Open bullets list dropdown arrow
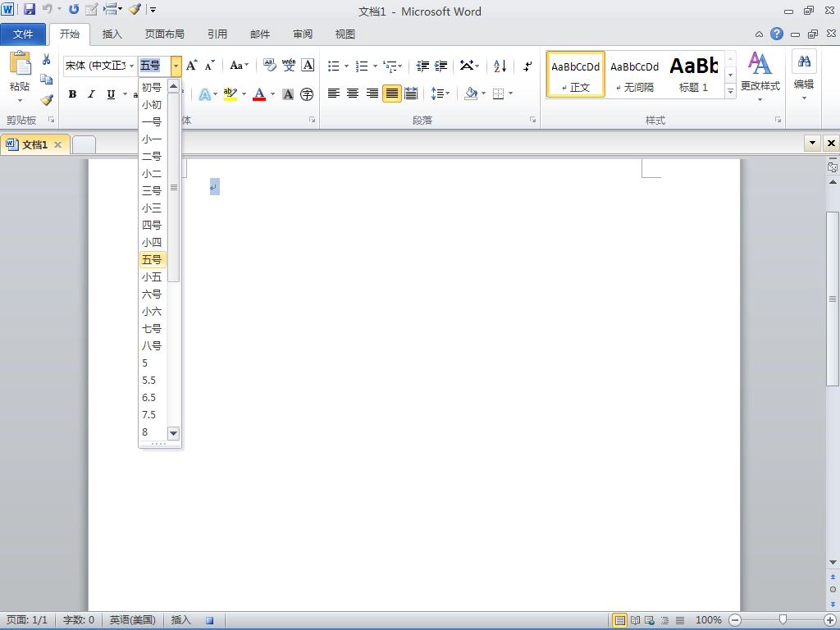The height and width of the screenshot is (630, 840). tap(347, 66)
